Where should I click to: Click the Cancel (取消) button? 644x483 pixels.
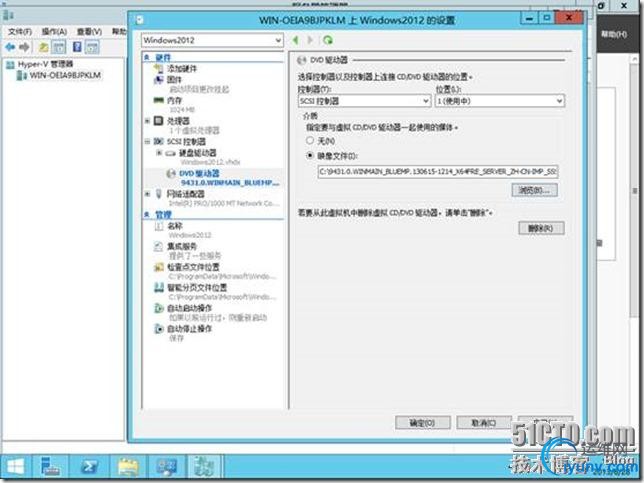point(484,423)
